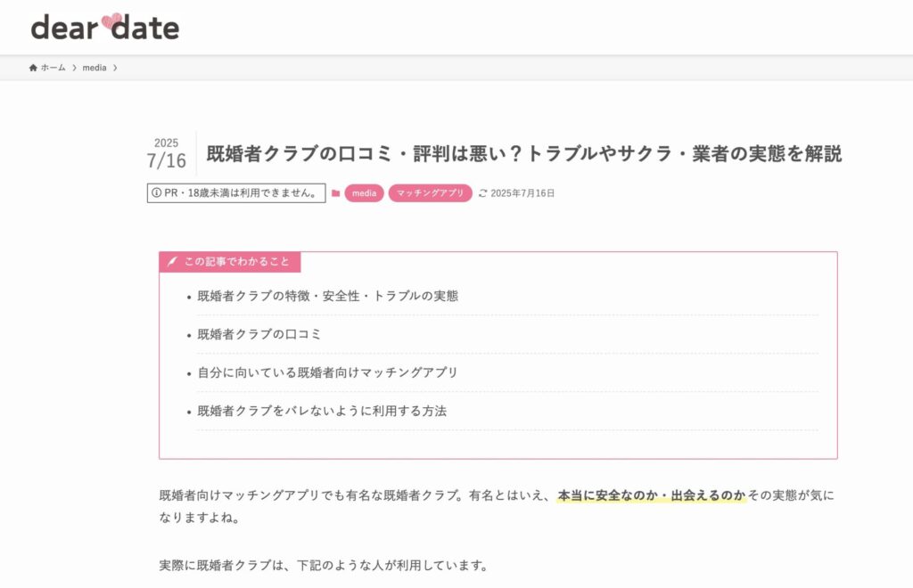
Task: Click the chevron after media breadcrumb
Action: point(115,68)
